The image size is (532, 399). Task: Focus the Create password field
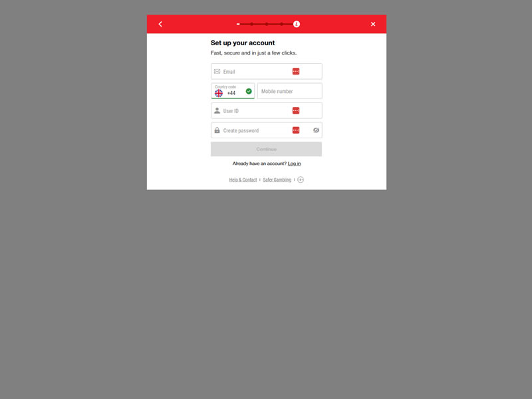[x=267, y=130]
